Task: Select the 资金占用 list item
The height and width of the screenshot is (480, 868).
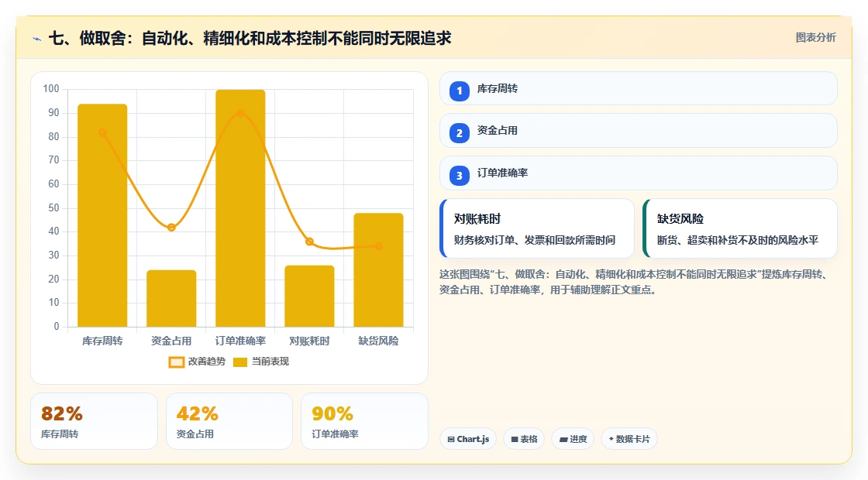Action: (x=639, y=131)
